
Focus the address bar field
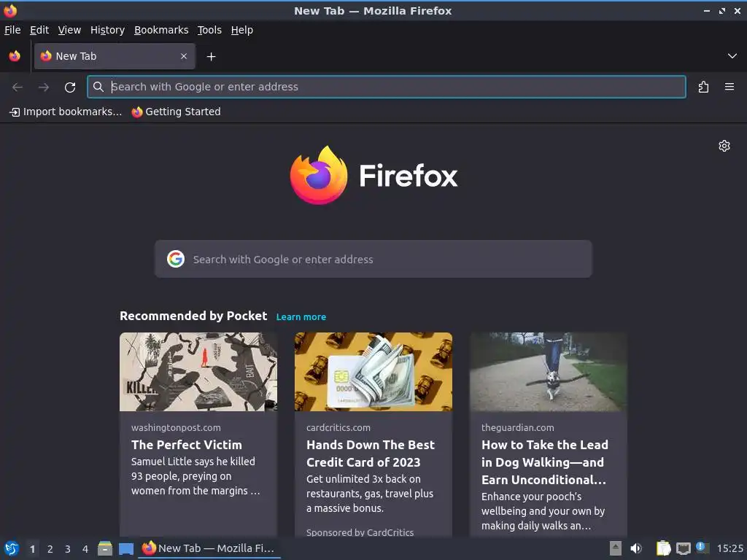click(387, 87)
